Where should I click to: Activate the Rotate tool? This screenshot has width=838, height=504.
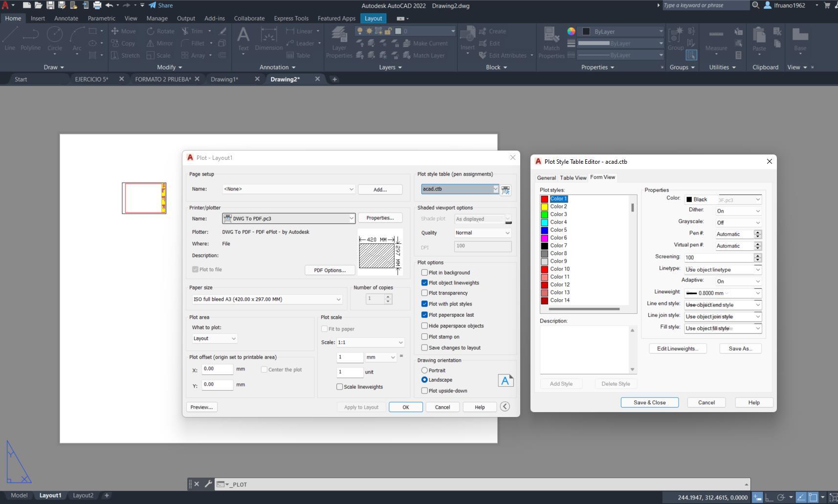pyautogui.click(x=160, y=31)
